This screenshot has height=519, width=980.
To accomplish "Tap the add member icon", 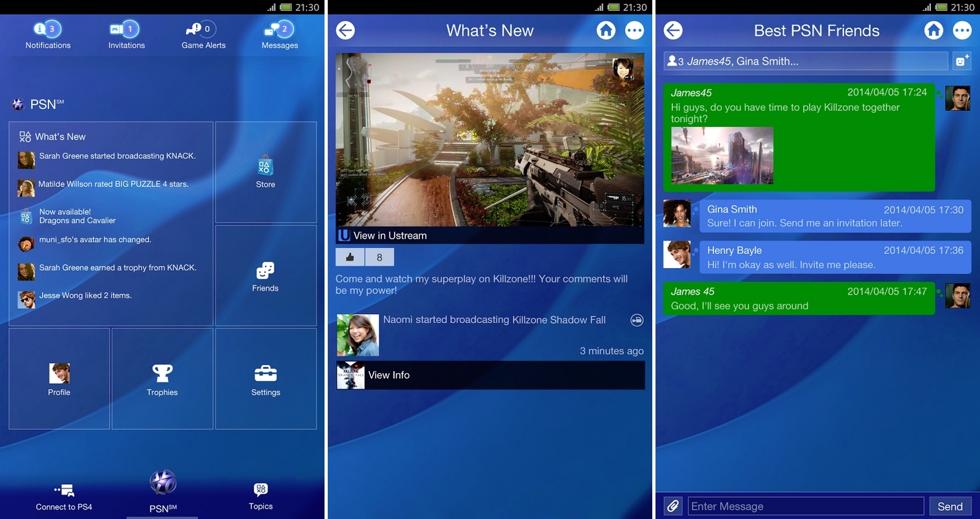I will (961, 61).
